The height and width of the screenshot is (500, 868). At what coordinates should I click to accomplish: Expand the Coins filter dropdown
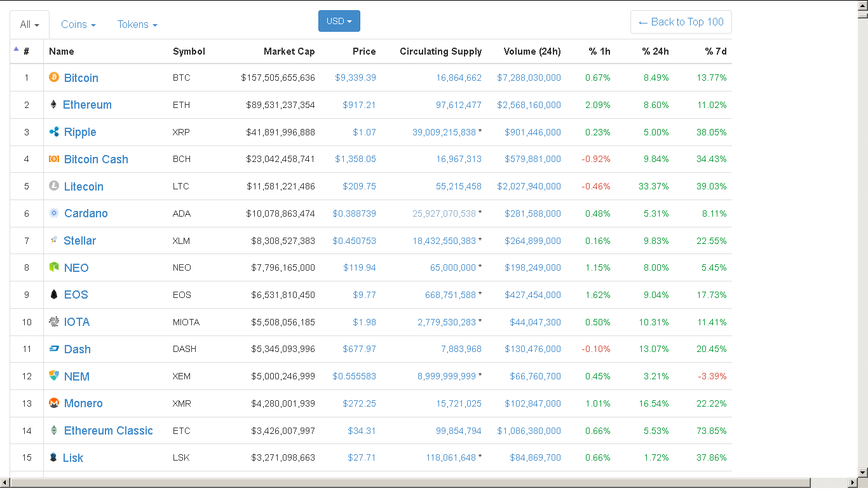78,24
